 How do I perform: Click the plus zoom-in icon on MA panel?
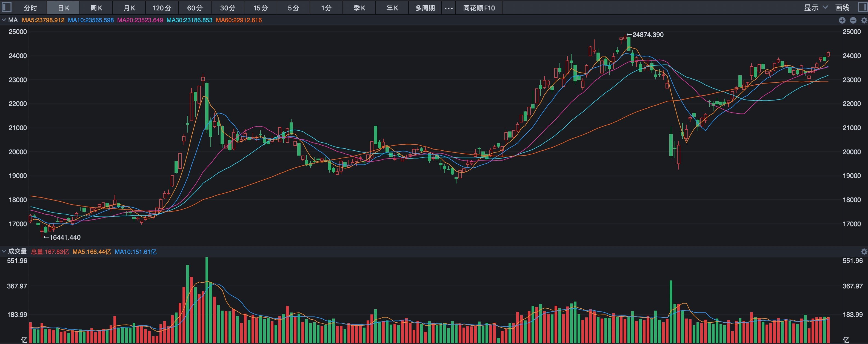click(842, 20)
